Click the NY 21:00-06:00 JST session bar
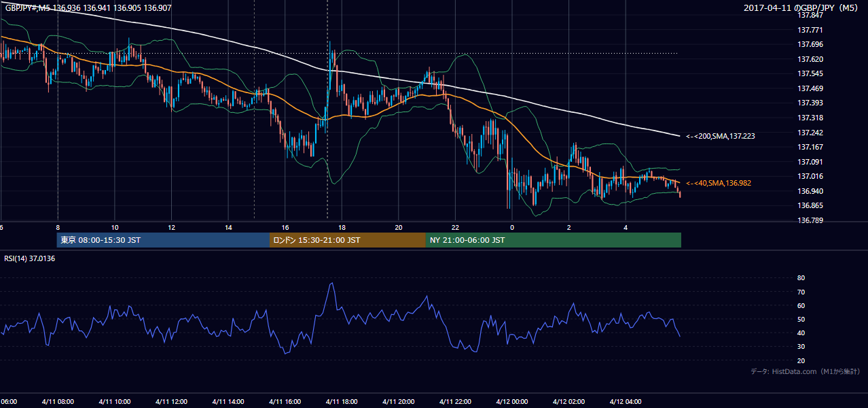The image size is (868, 408). click(554, 240)
